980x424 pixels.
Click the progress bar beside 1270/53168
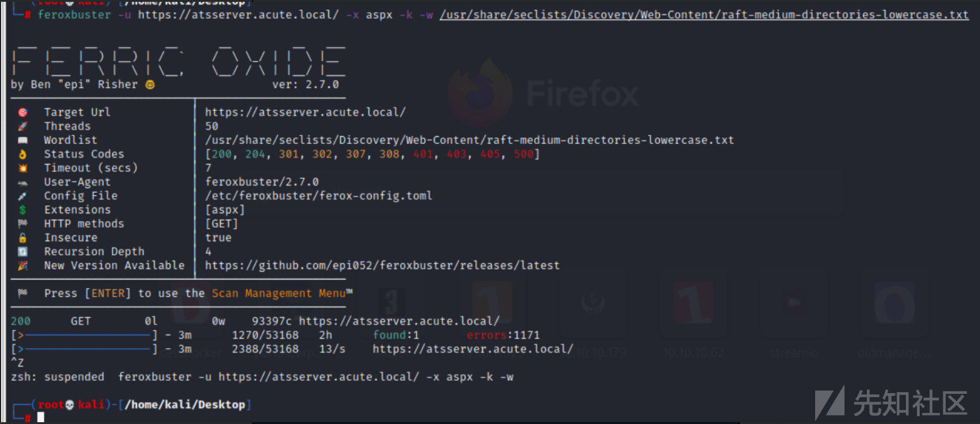pos(84,335)
